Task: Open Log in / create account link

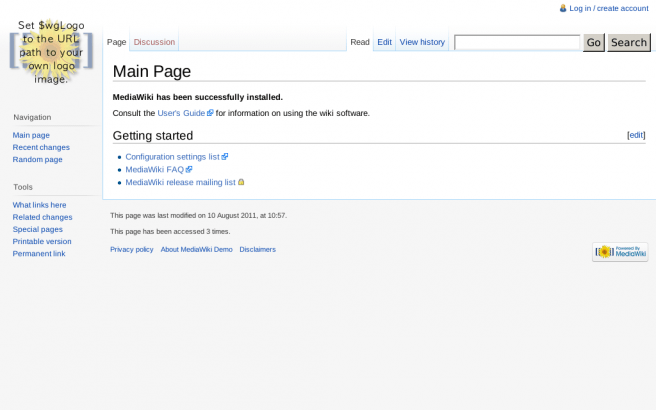Action: [x=609, y=8]
